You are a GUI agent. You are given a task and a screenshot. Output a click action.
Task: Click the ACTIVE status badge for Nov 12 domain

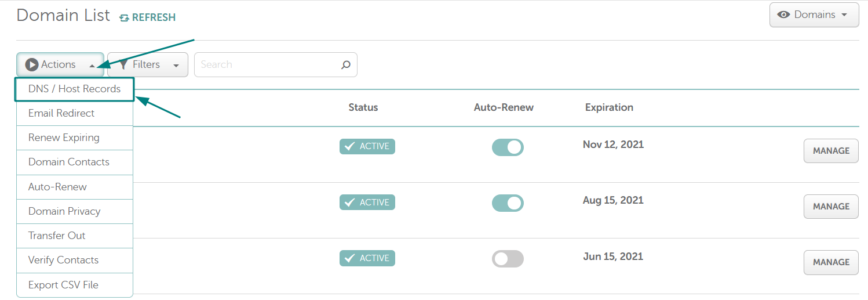point(367,146)
